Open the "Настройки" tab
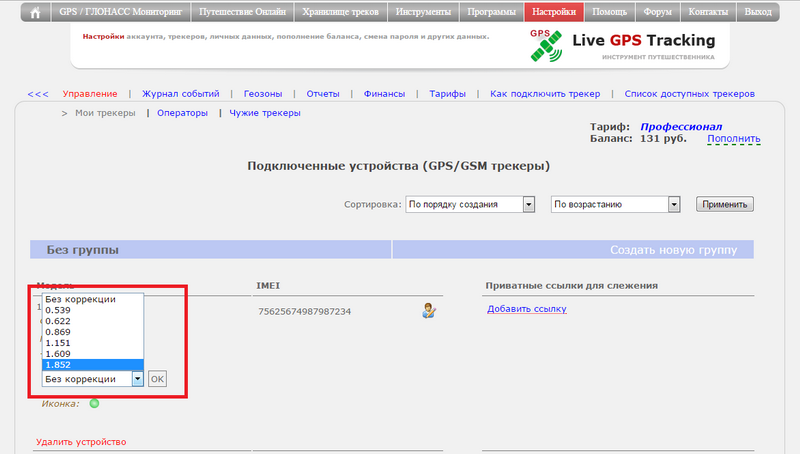 coord(553,13)
